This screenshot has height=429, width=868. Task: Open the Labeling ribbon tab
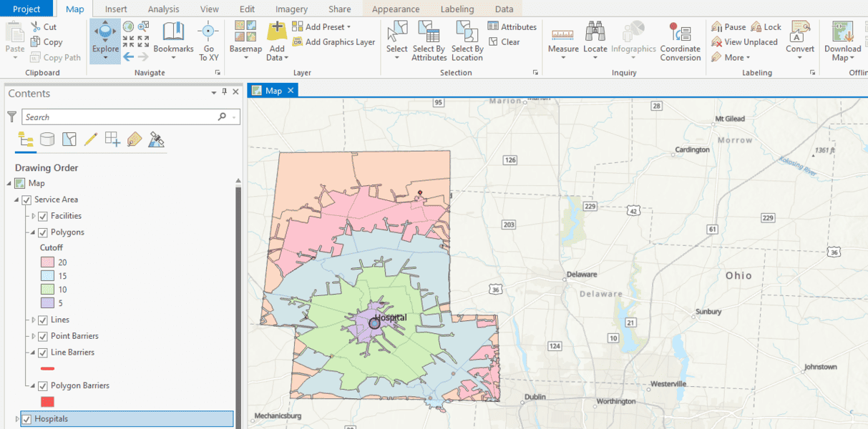pyautogui.click(x=457, y=9)
